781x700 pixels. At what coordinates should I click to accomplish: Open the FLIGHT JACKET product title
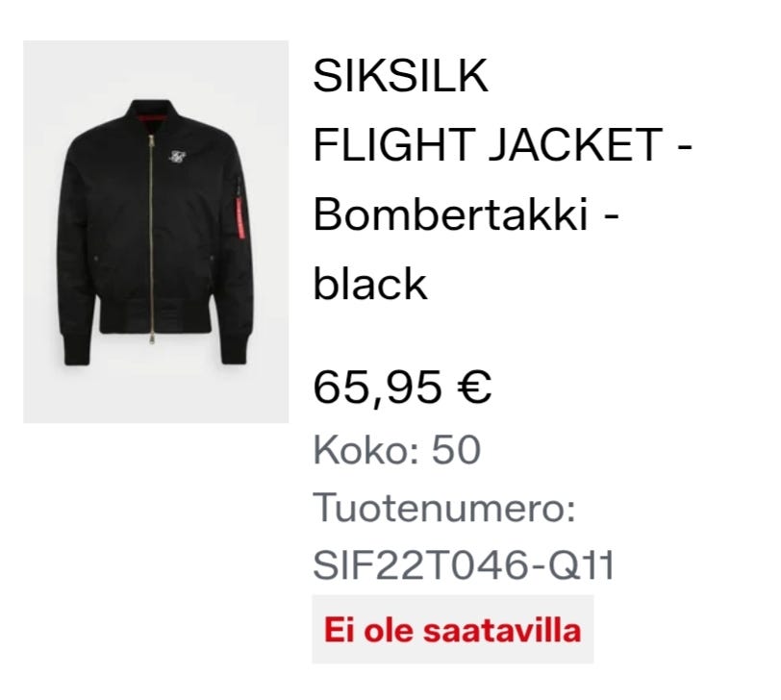(489, 145)
